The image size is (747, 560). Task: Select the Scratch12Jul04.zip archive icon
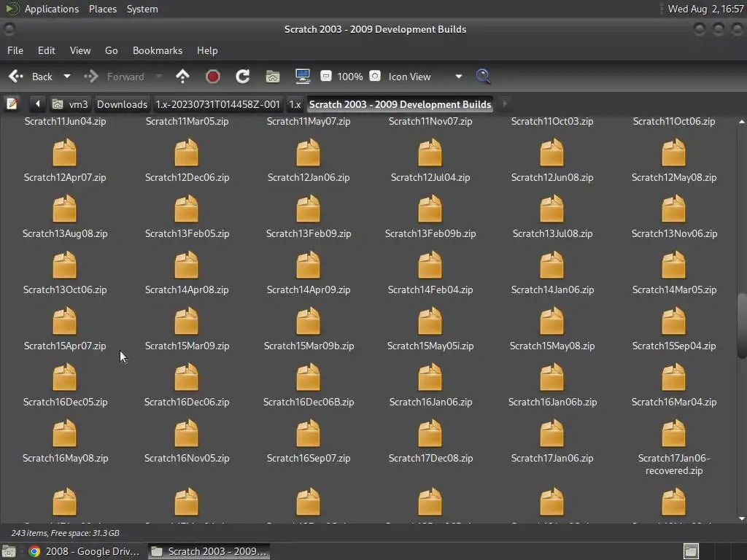pos(430,152)
